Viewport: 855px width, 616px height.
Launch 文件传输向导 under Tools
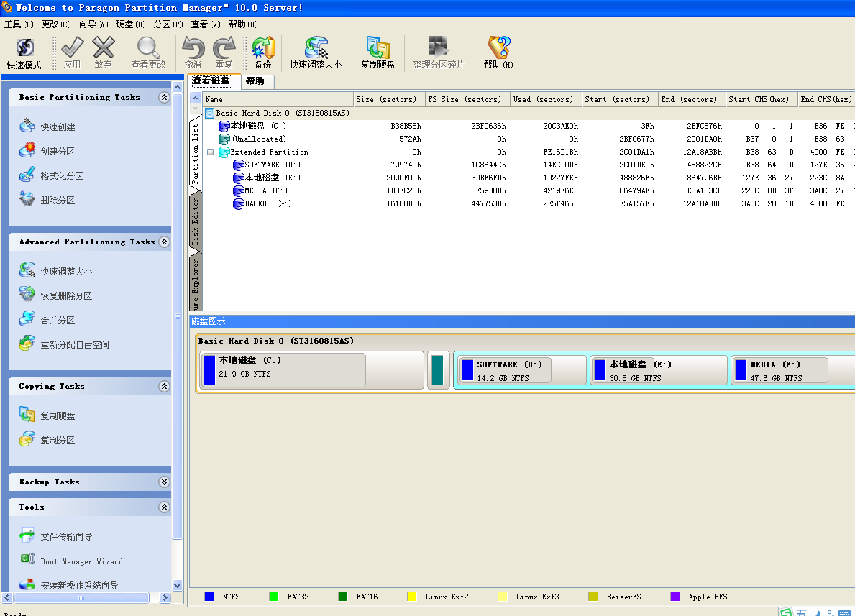[x=66, y=537]
